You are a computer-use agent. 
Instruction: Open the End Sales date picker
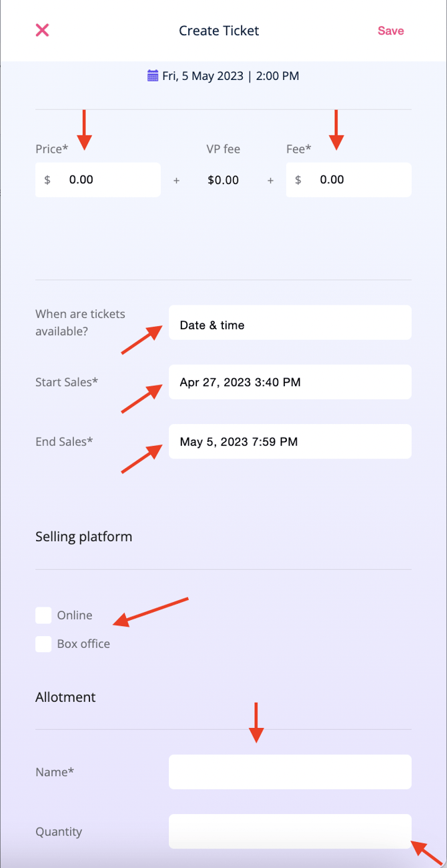[290, 442]
